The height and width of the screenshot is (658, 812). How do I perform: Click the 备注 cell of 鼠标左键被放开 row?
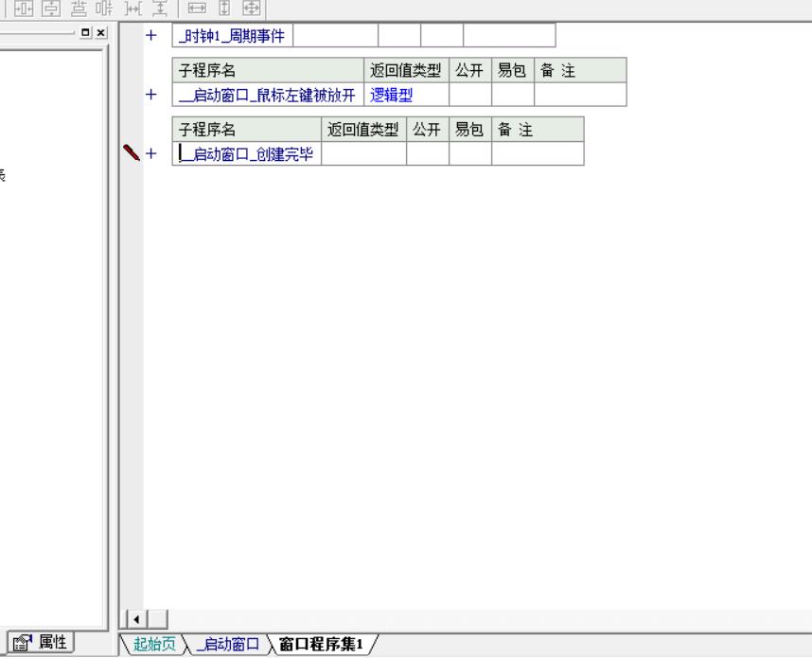click(580, 95)
